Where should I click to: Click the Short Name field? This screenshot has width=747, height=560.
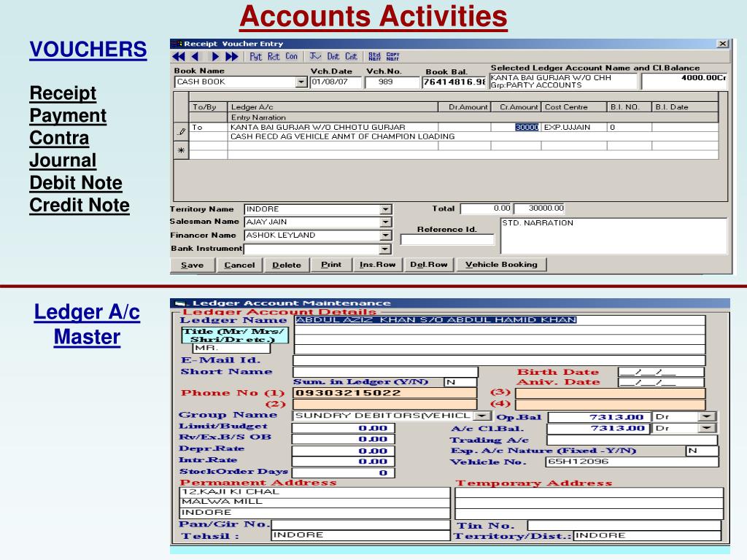[x=385, y=372]
